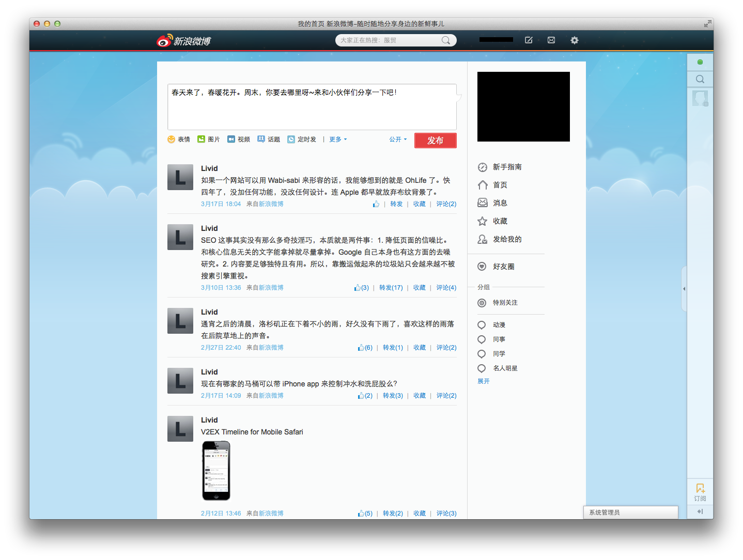Open the 更多 dropdown in composer
Viewport: 743px width, 560px height.
tap(338, 139)
